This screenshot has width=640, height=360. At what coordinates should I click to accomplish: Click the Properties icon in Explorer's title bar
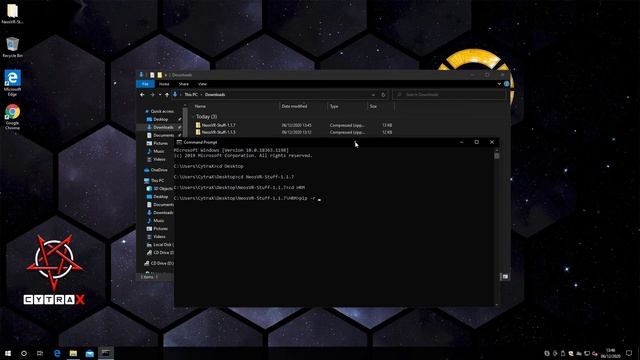[152, 75]
